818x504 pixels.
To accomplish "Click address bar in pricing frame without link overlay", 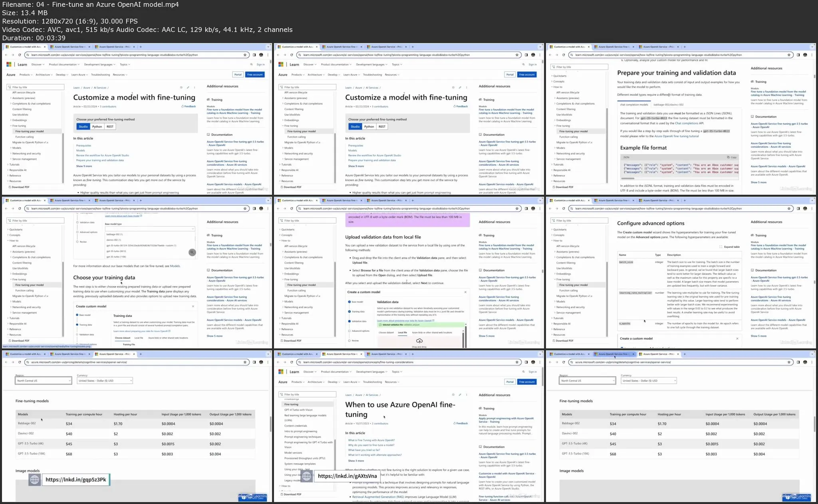I will pos(681,362).
